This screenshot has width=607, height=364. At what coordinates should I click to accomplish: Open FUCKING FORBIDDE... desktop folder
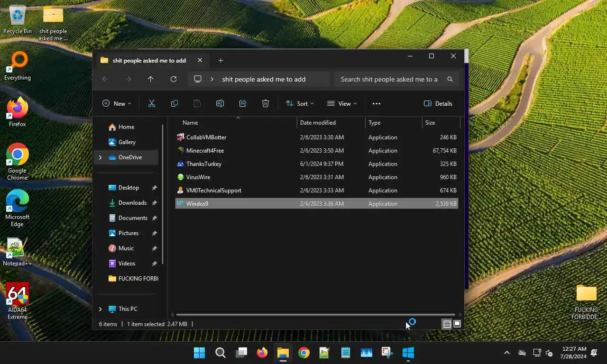(587, 302)
